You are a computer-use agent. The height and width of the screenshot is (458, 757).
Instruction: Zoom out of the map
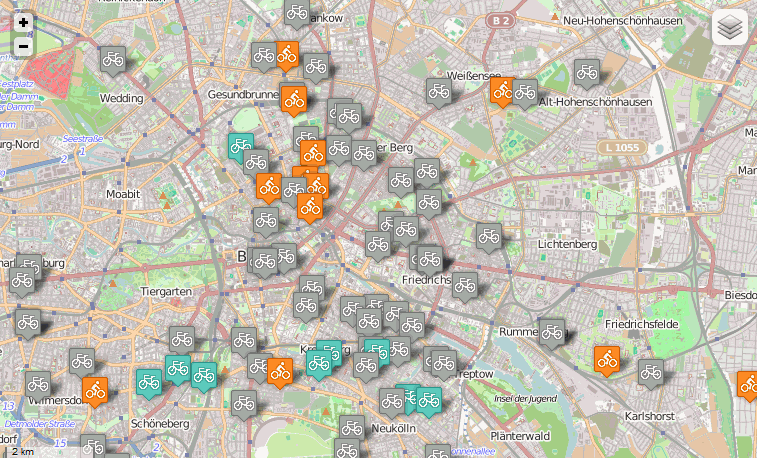point(23,46)
